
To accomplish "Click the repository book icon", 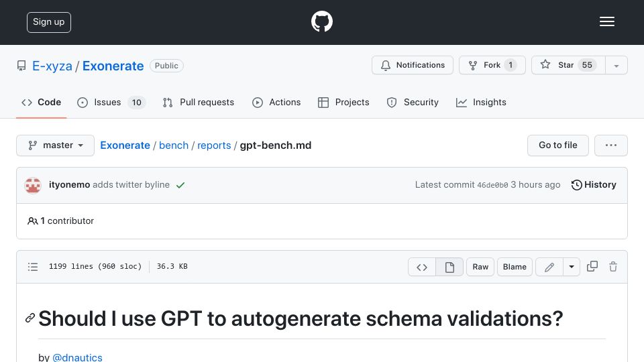I will pyautogui.click(x=21, y=66).
